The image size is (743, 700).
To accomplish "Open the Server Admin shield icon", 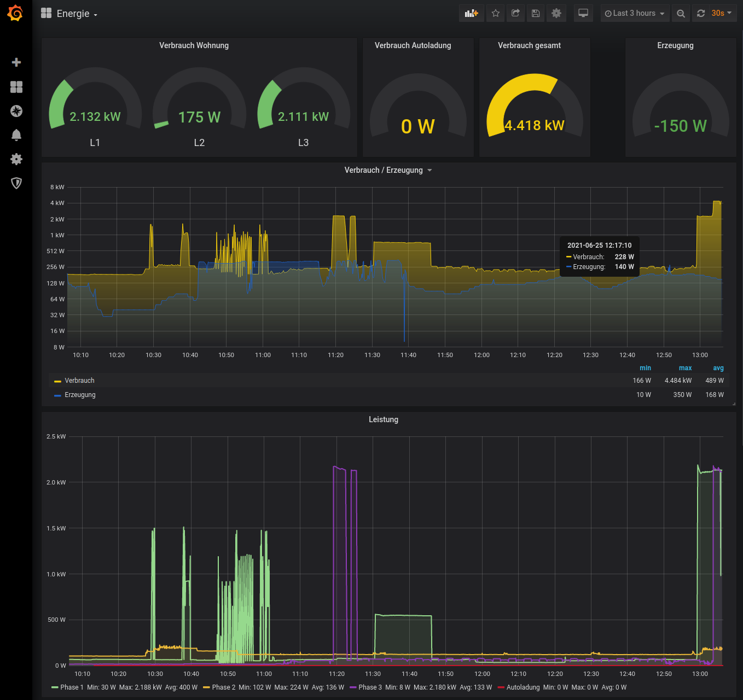I will point(16,183).
